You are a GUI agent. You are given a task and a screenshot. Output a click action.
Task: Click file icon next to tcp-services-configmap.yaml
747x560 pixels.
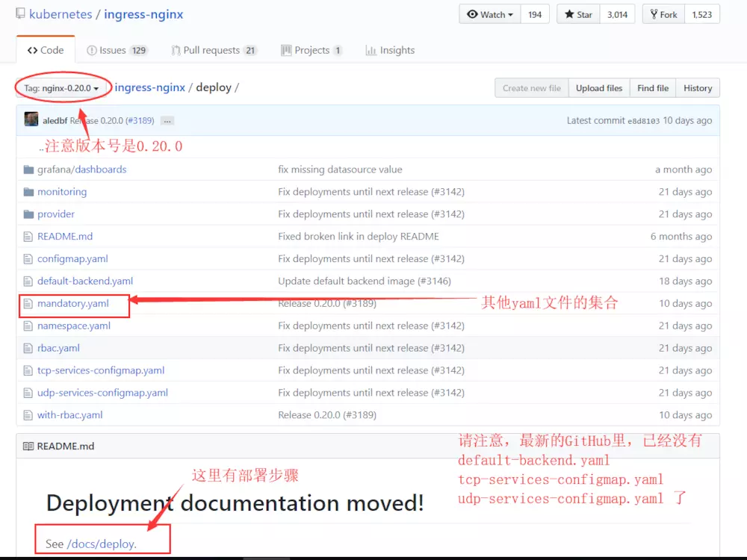tap(28, 371)
